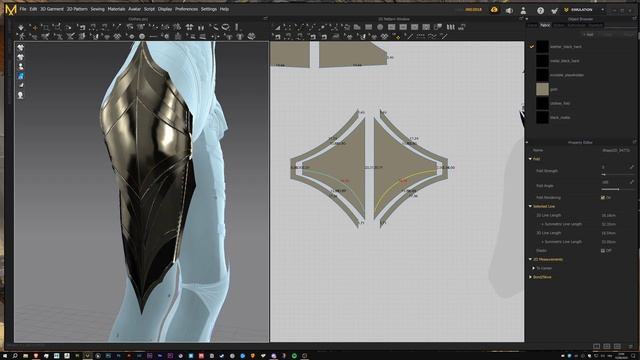Screen dimensions: 640x360
Task: Select the gold fabric swatch
Action: (542, 89)
